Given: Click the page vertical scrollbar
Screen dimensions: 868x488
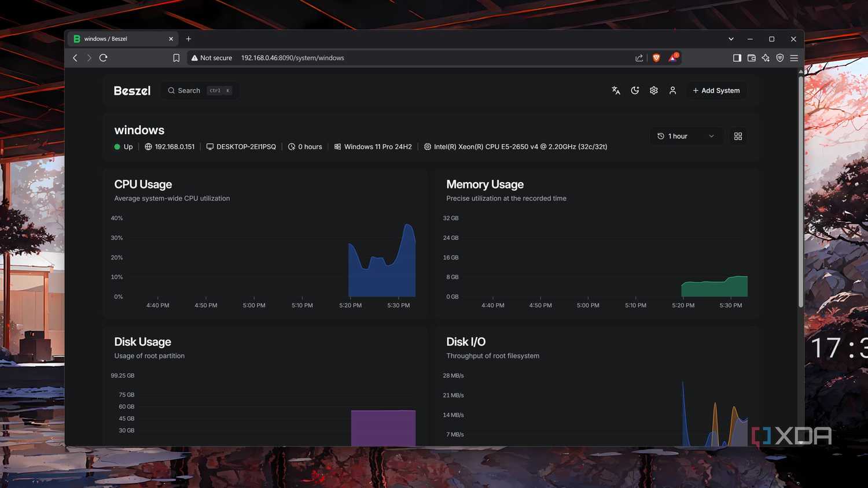Looking at the screenshot, I should click(801, 191).
